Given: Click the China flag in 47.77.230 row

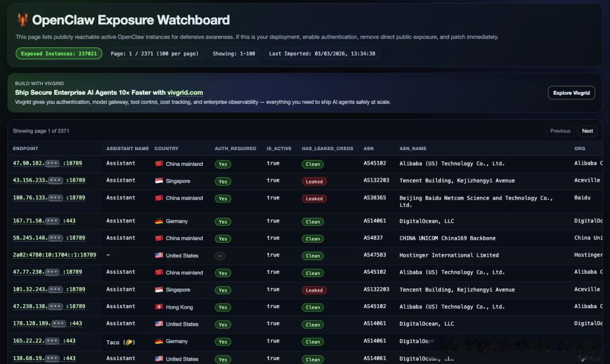Looking at the screenshot, I should (x=159, y=273).
